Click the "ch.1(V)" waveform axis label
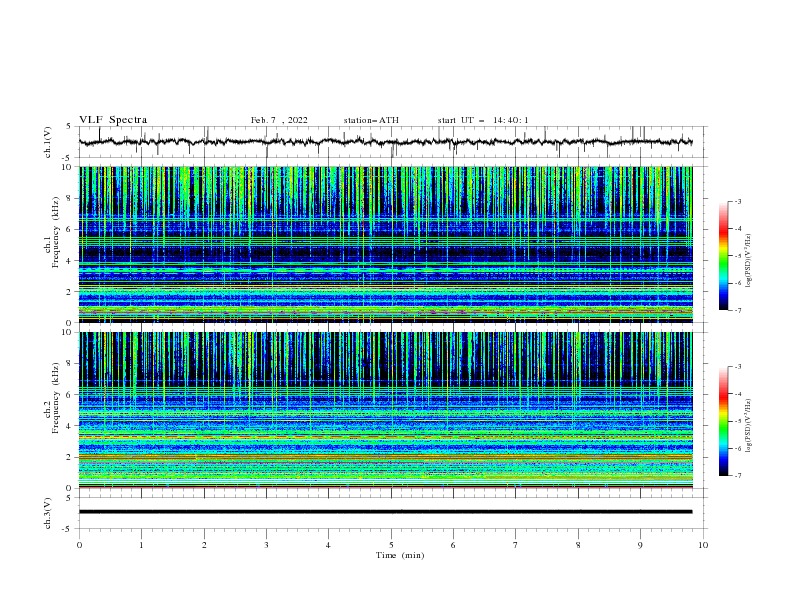This screenshot has height=612, width=792. (x=48, y=142)
